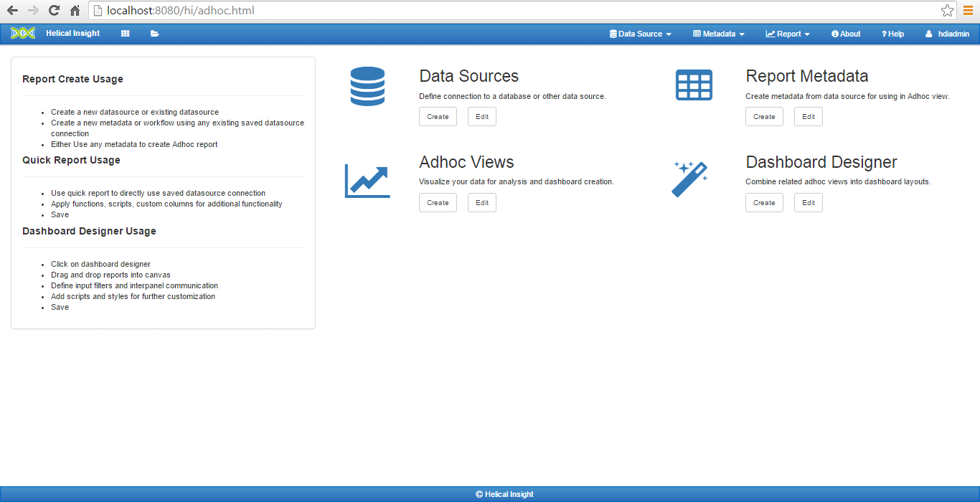
Task: Edit an existing adhoc view
Action: (x=482, y=202)
